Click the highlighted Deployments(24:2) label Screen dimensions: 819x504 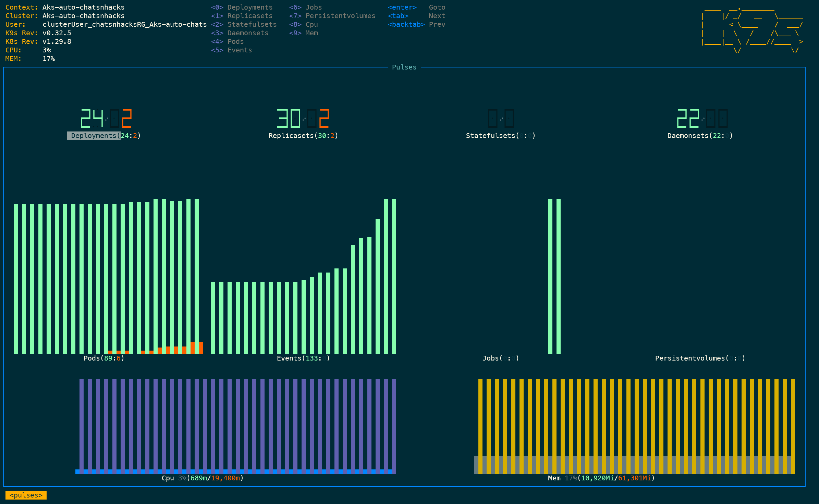[104, 136]
